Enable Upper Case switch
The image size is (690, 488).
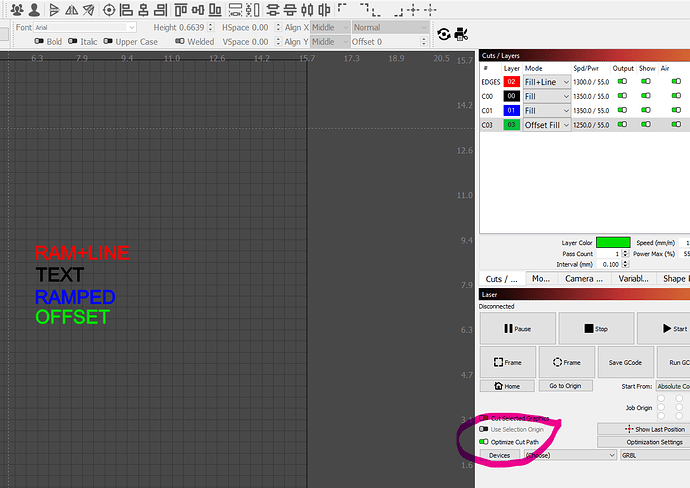point(108,41)
